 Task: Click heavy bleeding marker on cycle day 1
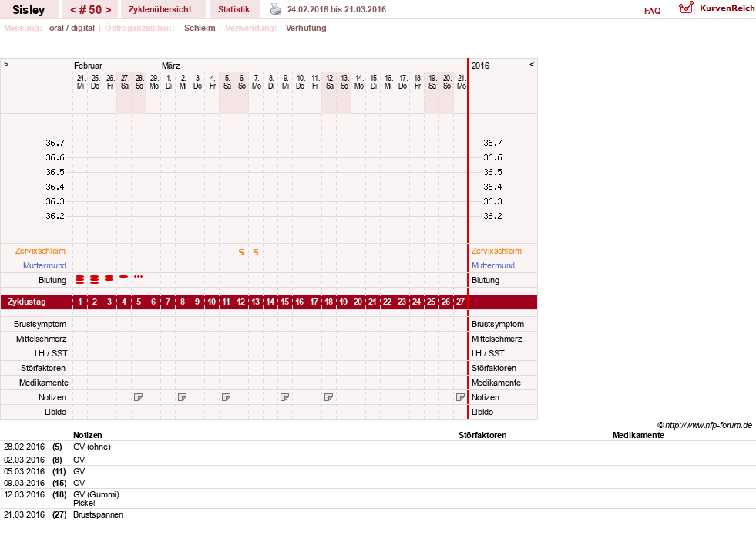tap(80, 279)
